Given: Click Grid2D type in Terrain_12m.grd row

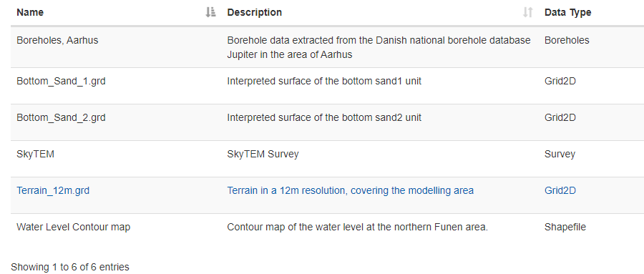Looking at the screenshot, I should click(560, 190).
